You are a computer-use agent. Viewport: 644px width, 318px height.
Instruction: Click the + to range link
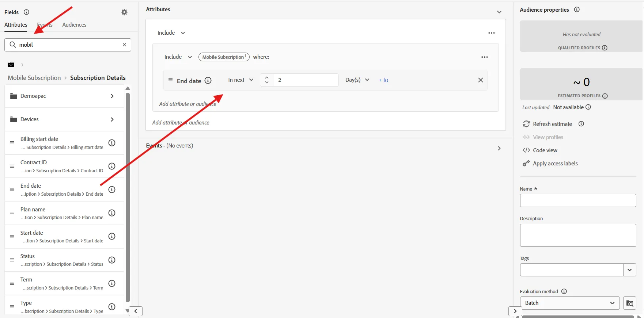click(x=383, y=80)
